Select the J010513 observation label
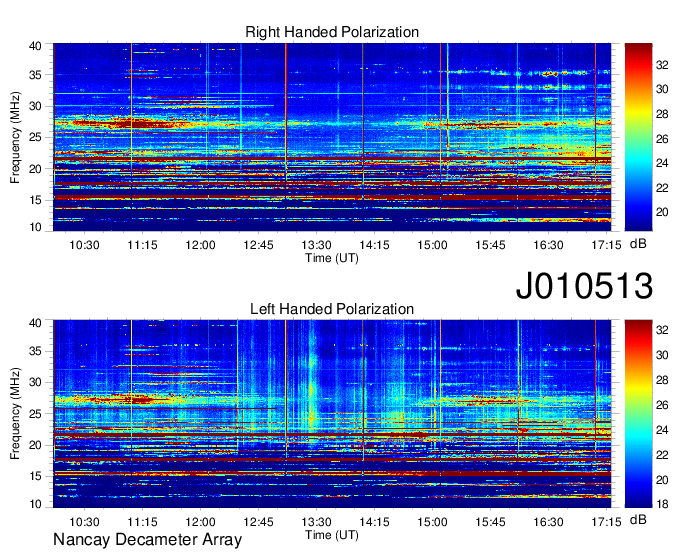Screen dimensions: 680x552 [584, 286]
